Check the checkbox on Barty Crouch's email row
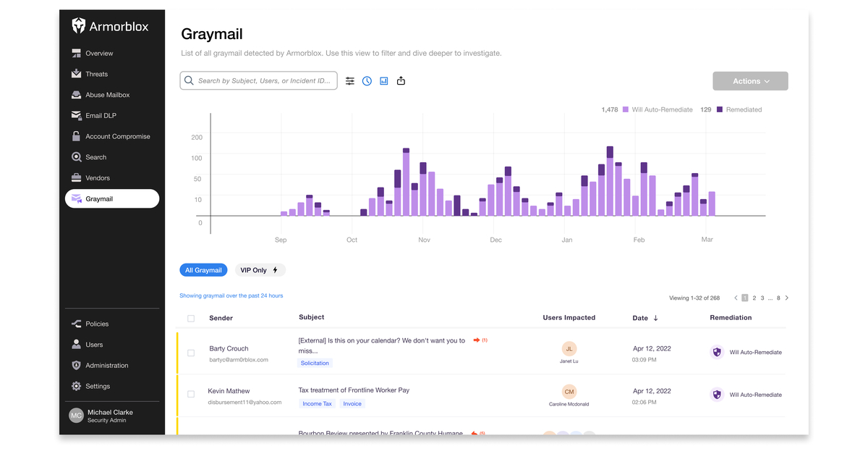This screenshot has width=868, height=454. pos(191,353)
